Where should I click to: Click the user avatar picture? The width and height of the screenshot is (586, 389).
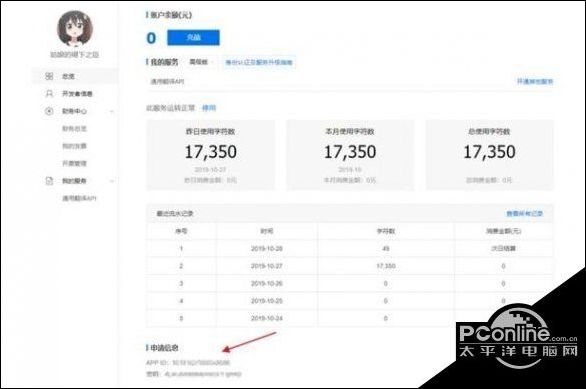click(75, 28)
